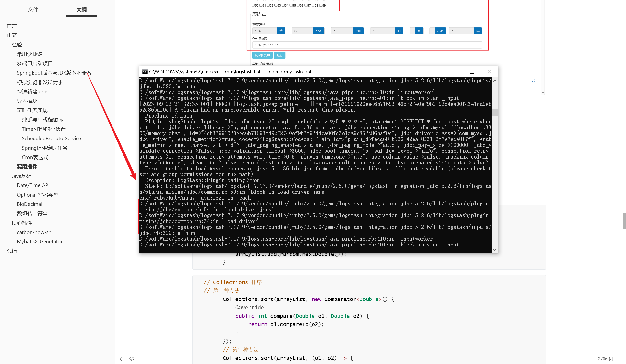Image resolution: width=626 pixels, height=364 pixels.
Task: Jump to 多端口启动项目 in outline
Action: 35,64
